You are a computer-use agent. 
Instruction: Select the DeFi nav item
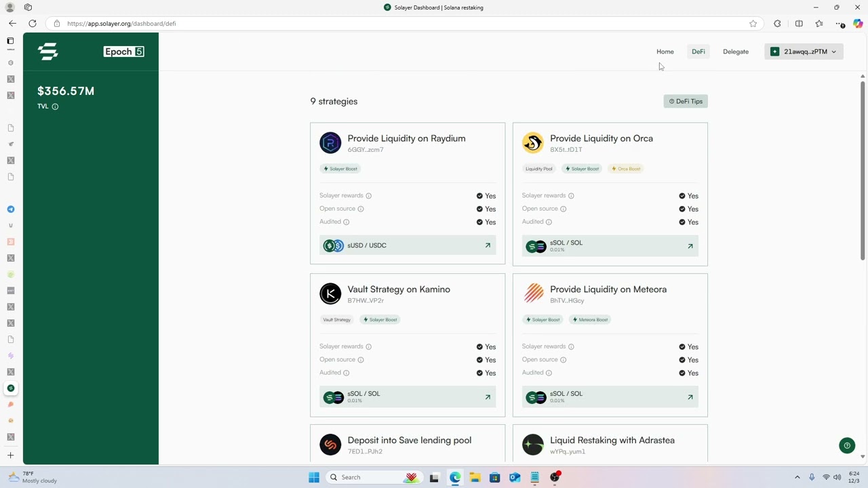coord(698,52)
